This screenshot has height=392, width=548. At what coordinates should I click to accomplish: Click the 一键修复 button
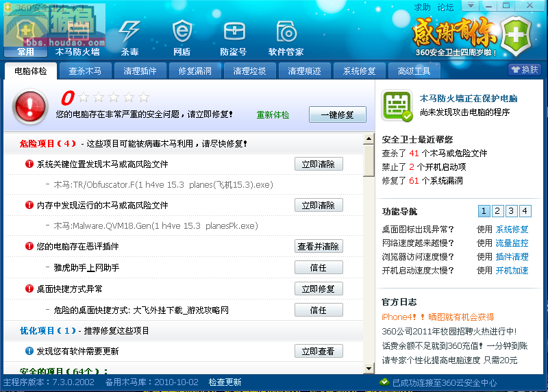(x=338, y=114)
